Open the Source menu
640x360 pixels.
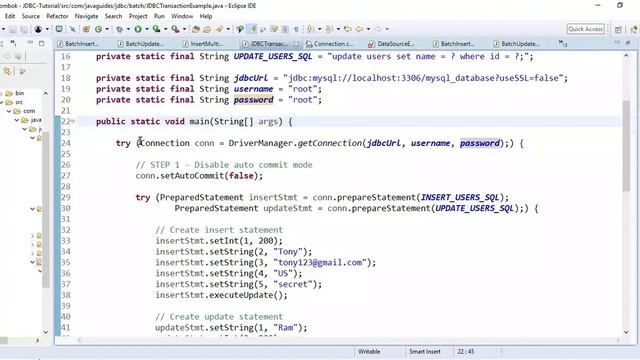click(31, 16)
